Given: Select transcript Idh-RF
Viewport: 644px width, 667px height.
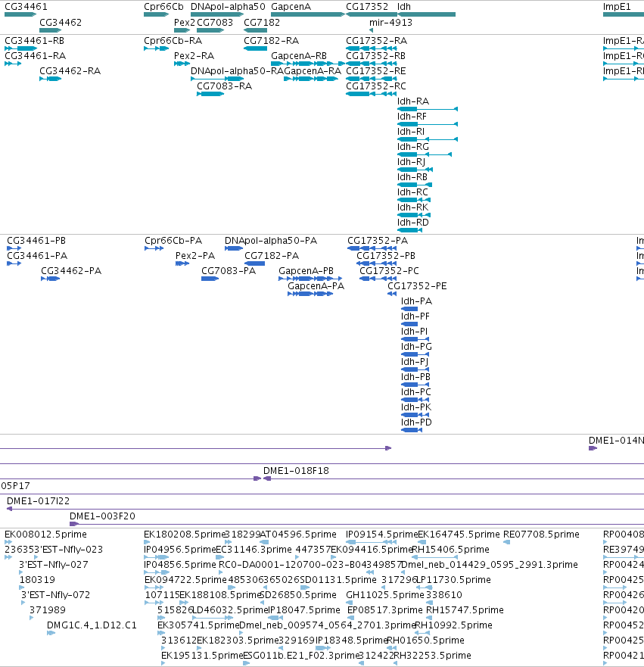Looking at the screenshot, I should pos(428,124).
